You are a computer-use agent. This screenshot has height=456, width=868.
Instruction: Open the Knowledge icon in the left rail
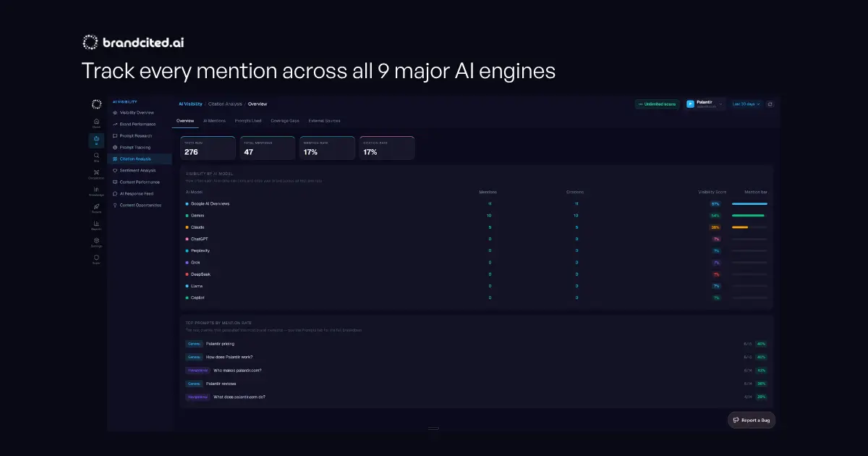point(96,191)
